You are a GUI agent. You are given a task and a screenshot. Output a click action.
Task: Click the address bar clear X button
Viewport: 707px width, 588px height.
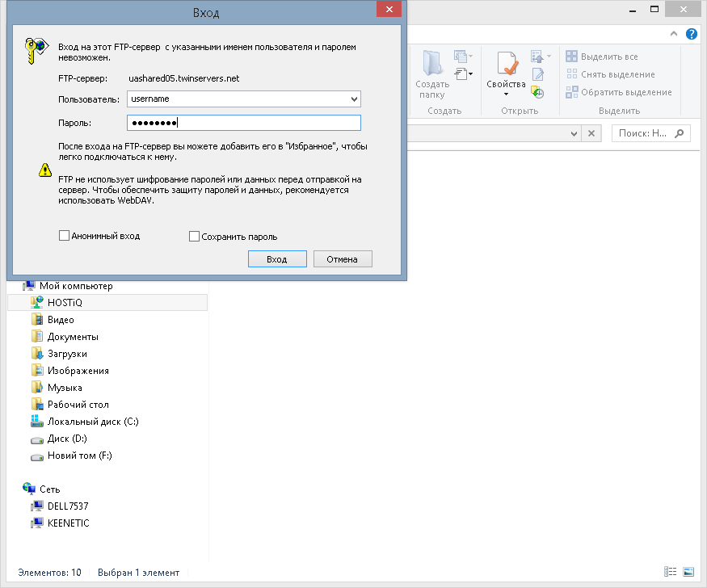591,133
